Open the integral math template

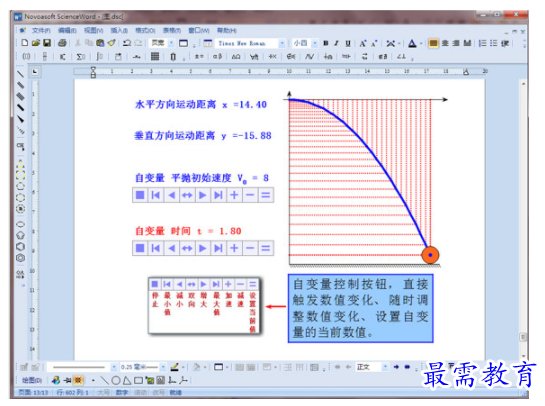(99, 57)
